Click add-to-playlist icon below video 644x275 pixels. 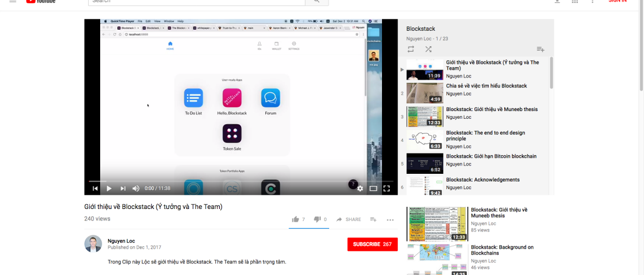pyautogui.click(x=373, y=219)
